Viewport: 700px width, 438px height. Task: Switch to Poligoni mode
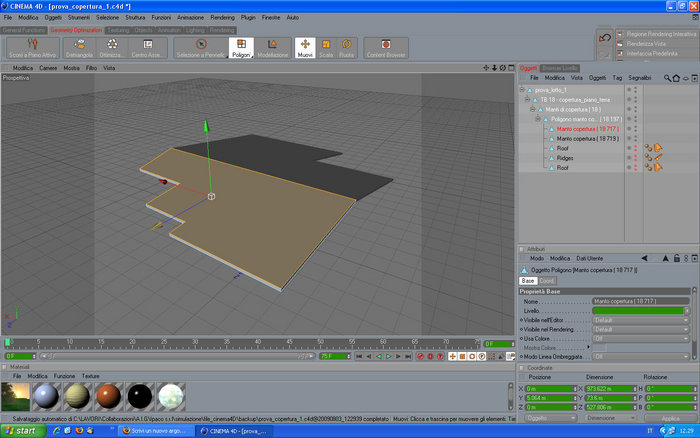coord(241,48)
